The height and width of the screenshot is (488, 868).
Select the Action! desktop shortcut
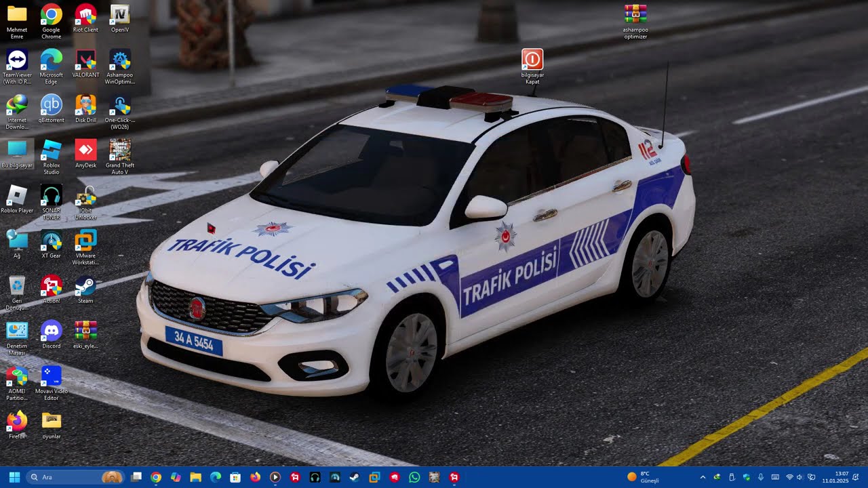pos(52,290)
